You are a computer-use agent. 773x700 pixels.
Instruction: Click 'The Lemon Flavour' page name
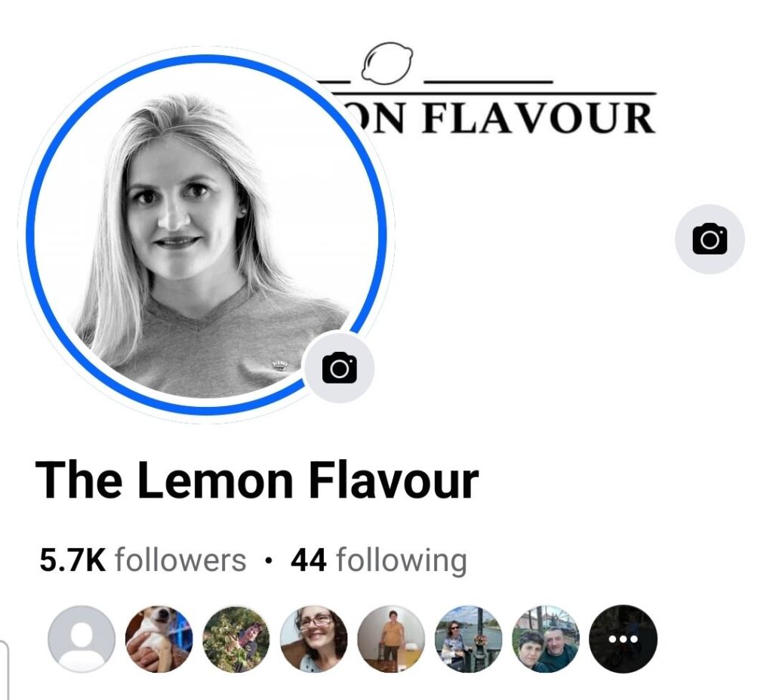point(257,480)
